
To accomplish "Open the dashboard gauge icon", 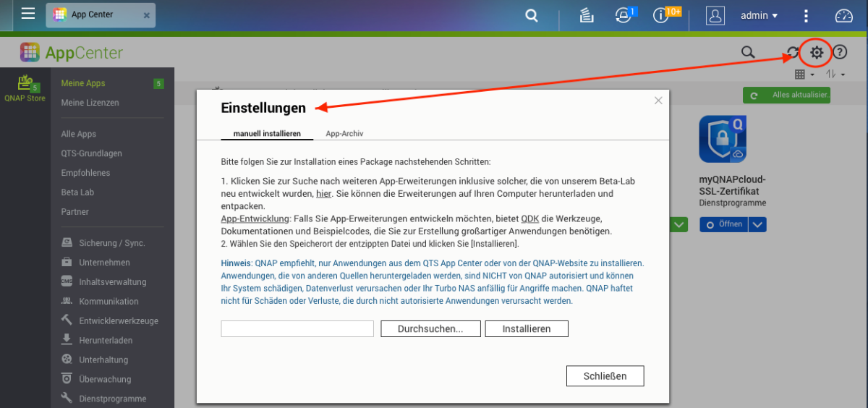I will click(844, 15).
